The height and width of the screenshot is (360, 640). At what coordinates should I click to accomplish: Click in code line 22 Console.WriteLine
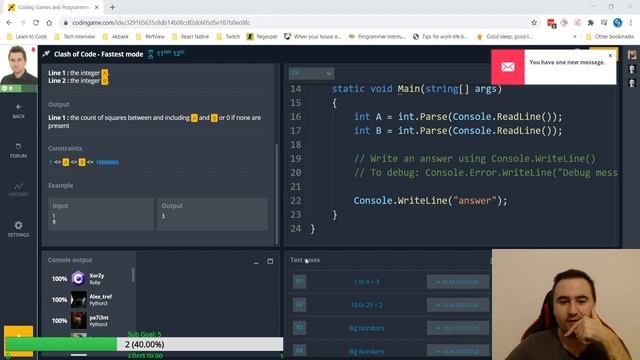click(x=430, y=201)
